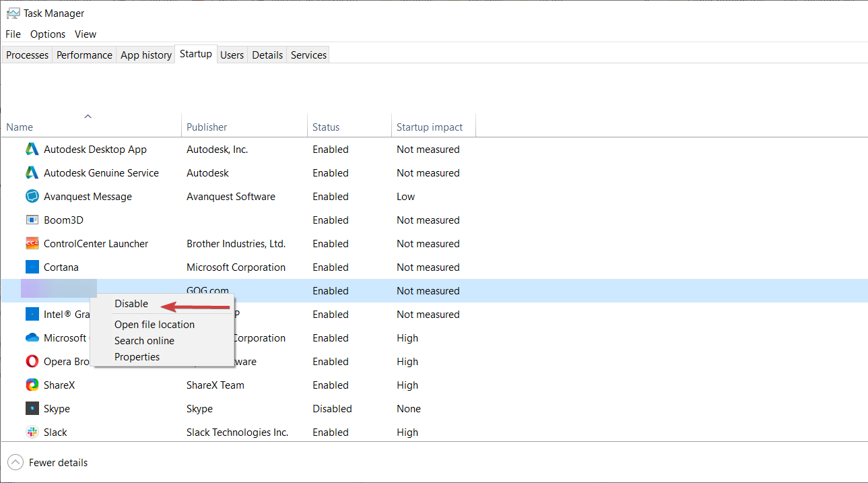Open the Services tab
The width and height of the screenshot is (868, 483).
click(x=308, y=55)
